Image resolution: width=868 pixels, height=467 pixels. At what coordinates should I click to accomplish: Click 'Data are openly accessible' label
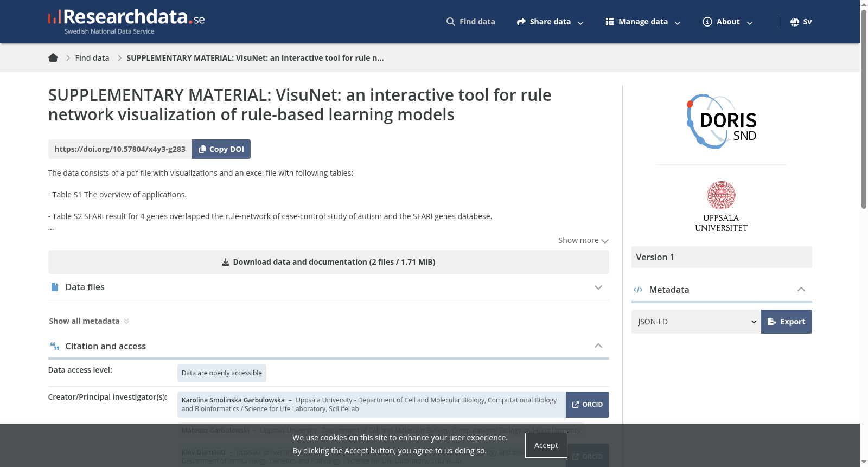[222, 373]
